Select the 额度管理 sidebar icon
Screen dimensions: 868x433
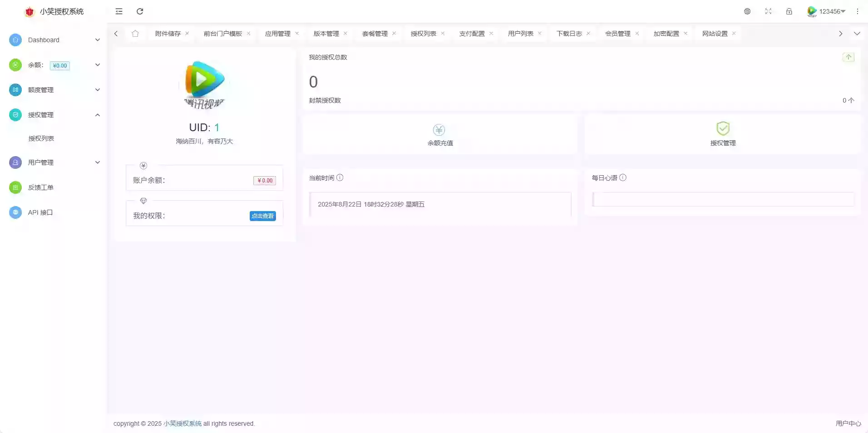[x=15, y=90]
